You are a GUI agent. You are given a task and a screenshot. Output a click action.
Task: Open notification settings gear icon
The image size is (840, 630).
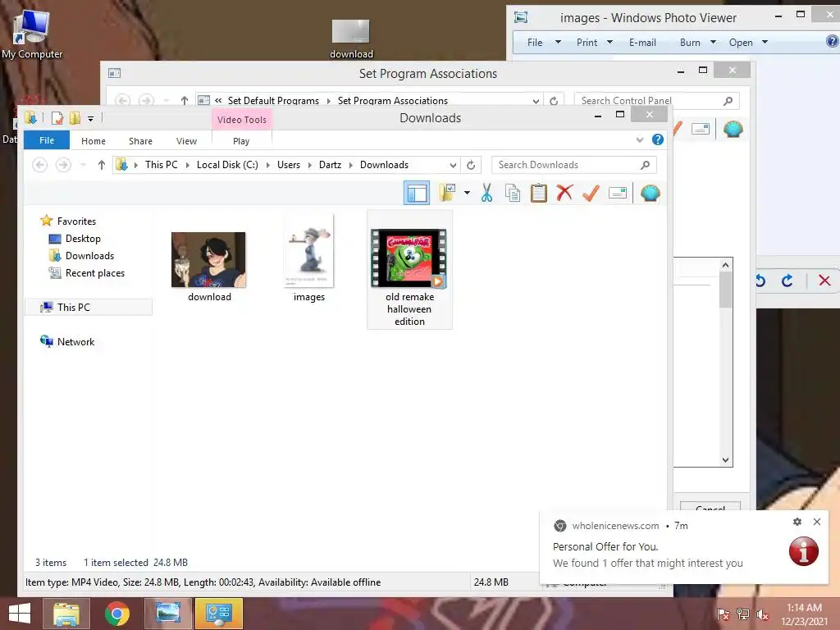pos(797,521)
